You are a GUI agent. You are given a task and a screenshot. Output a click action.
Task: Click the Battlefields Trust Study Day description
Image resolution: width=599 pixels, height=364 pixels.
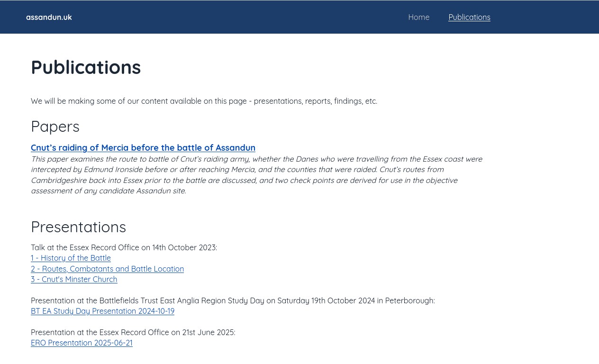click(232, 300)
